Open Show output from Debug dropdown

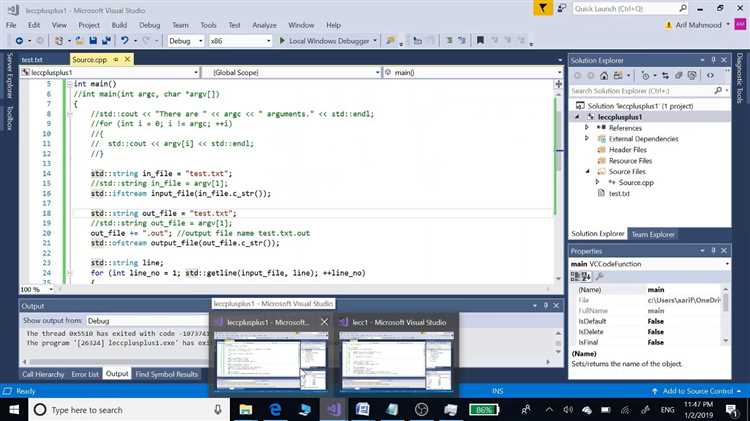pyautogui.click(x=148, y=321)
